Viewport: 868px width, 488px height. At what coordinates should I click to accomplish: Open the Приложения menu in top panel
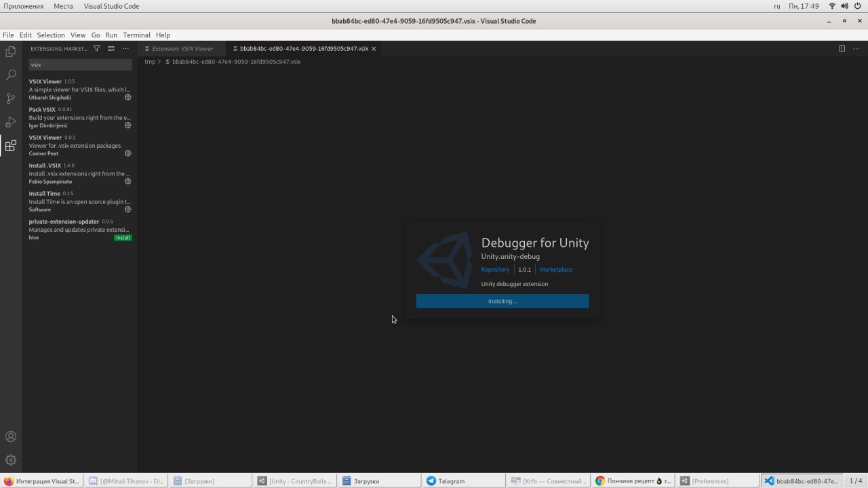[x=23, y=6]
